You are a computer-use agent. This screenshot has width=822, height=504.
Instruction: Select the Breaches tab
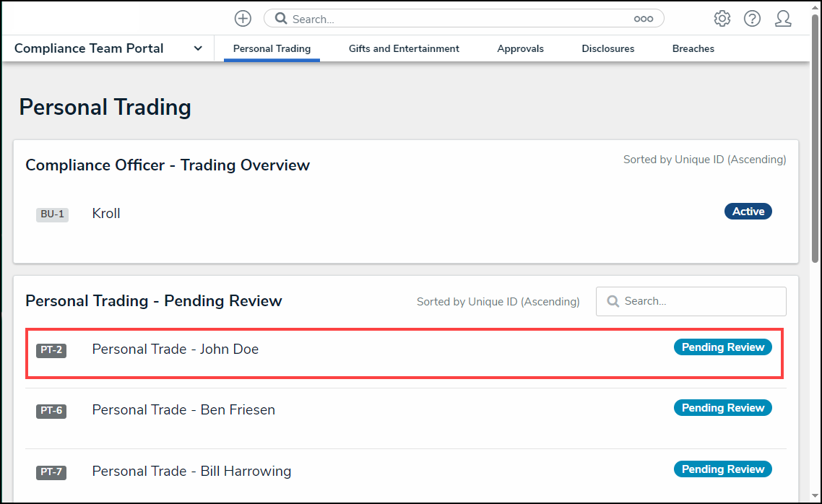click(693, 48)
